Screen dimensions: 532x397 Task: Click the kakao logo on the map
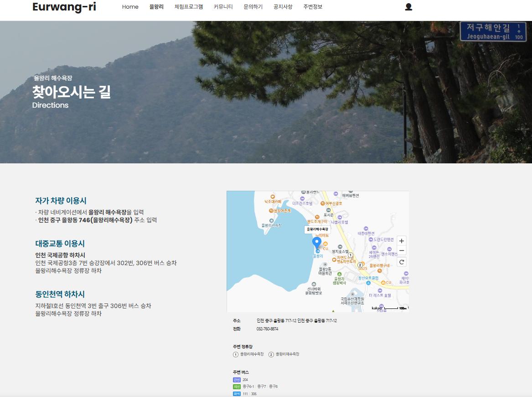point(377,308)
